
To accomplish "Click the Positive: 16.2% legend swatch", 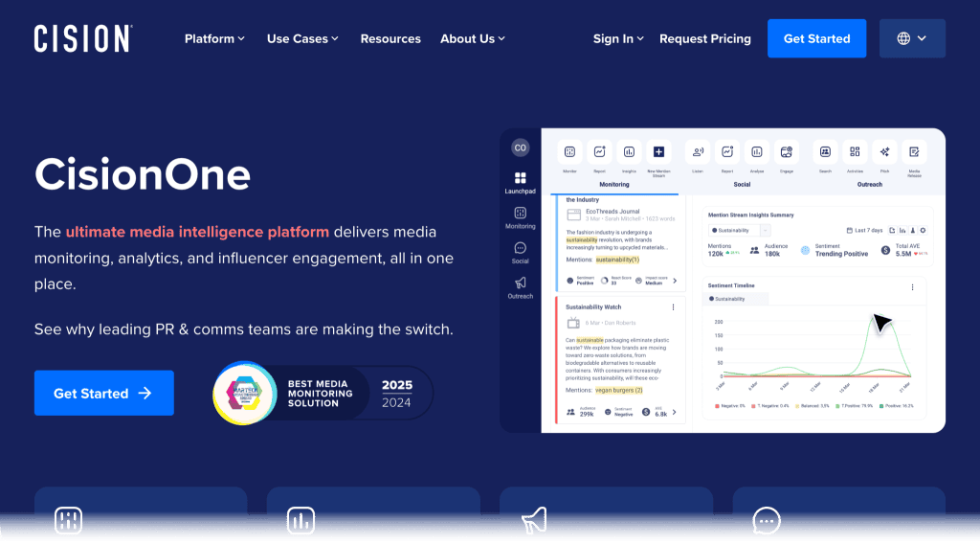I will click(x=881, y=406).
